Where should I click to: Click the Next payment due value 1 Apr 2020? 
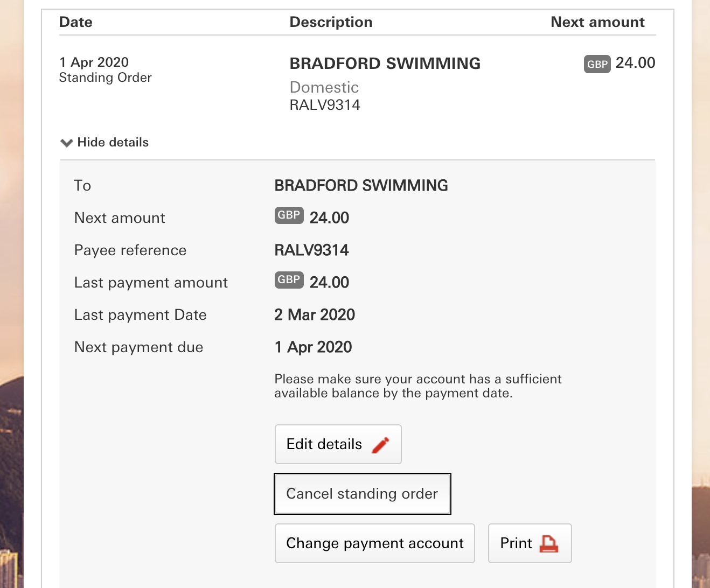point(313,347)
